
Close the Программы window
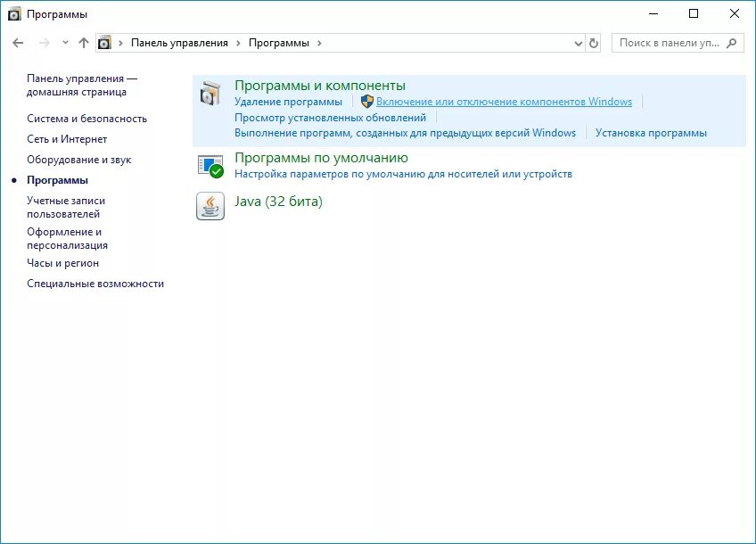click(x=735, y=13)
